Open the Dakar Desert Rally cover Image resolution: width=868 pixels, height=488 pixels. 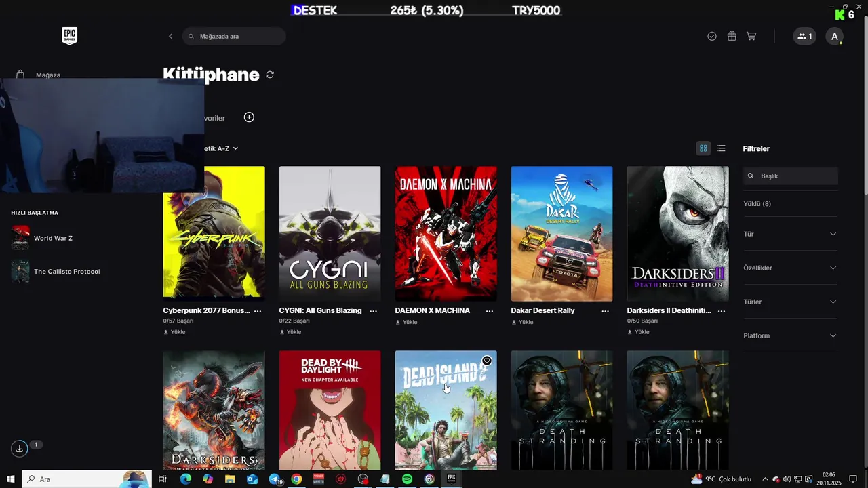pos(561,234)
